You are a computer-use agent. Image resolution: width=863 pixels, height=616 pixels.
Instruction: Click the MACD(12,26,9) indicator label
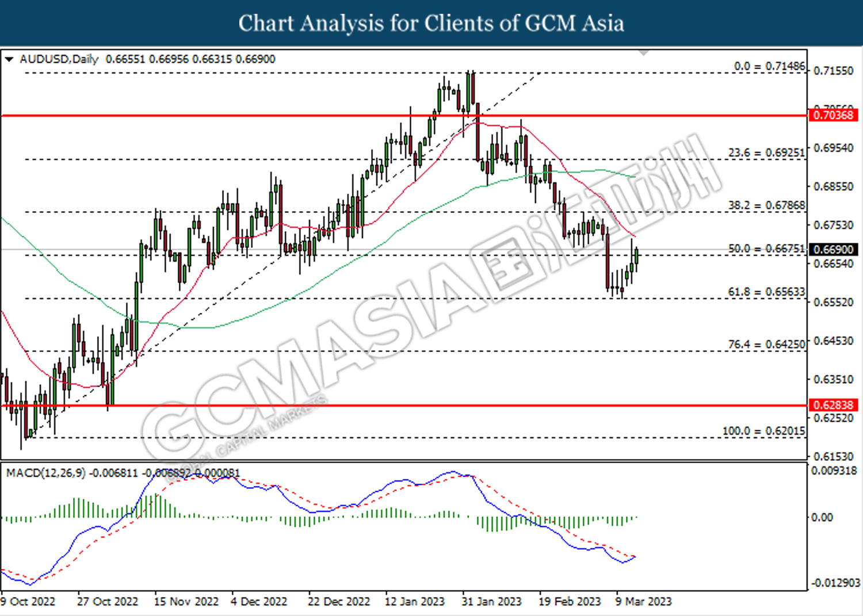pos(45,473)
